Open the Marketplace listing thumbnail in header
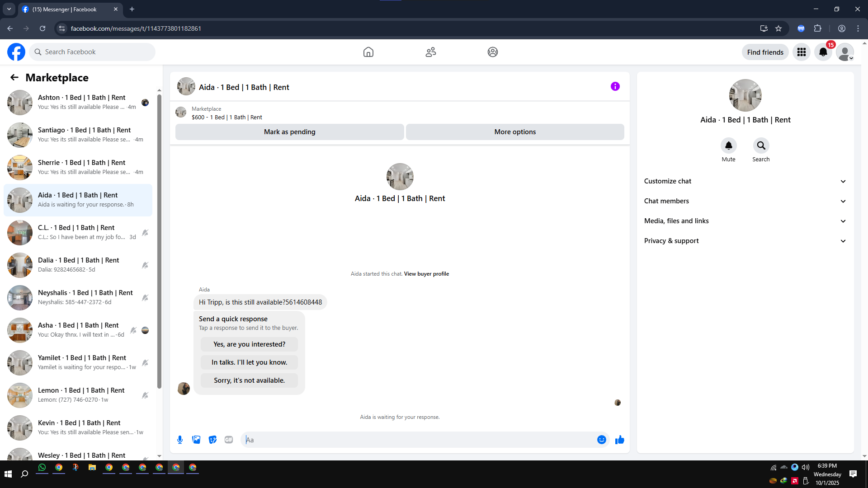This screenshot has height=488, width=868. point(181,112)
